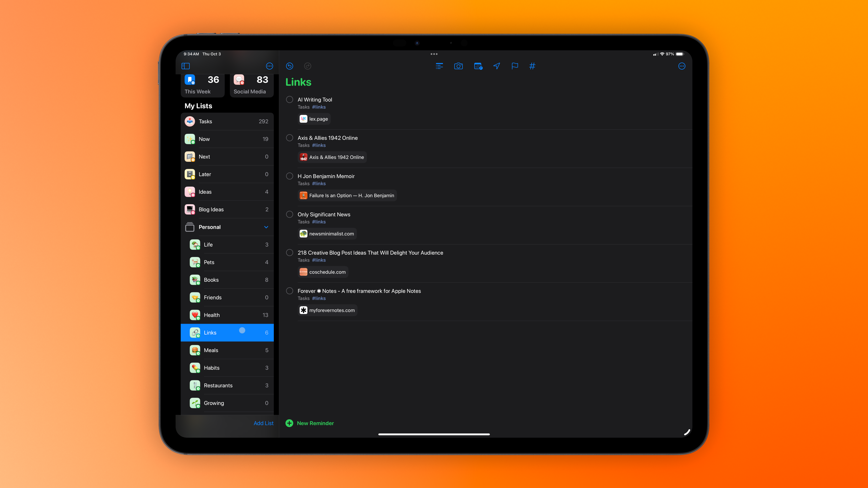Open the calendar date icon
Image resolution: width=868 pixels, height=488 pixels.
(x=478, y=66)
